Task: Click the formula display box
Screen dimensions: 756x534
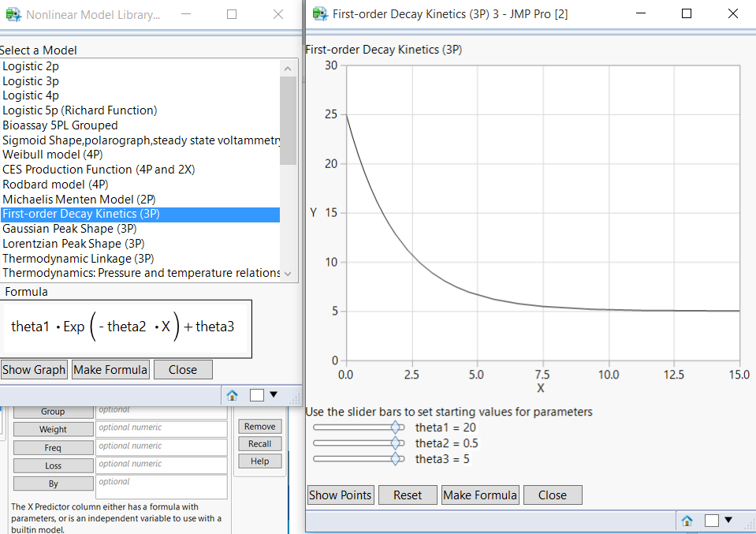Action: (x=125, y=329)
